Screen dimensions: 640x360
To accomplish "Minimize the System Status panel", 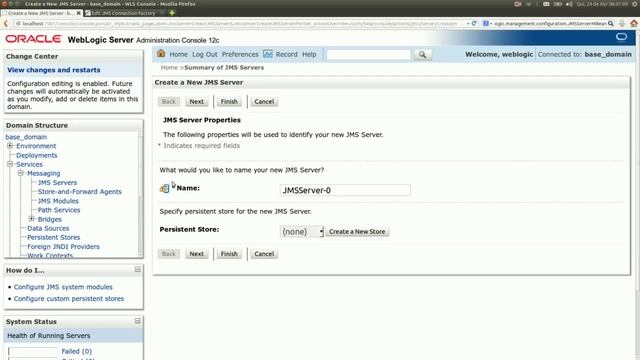I will (138, 321).
